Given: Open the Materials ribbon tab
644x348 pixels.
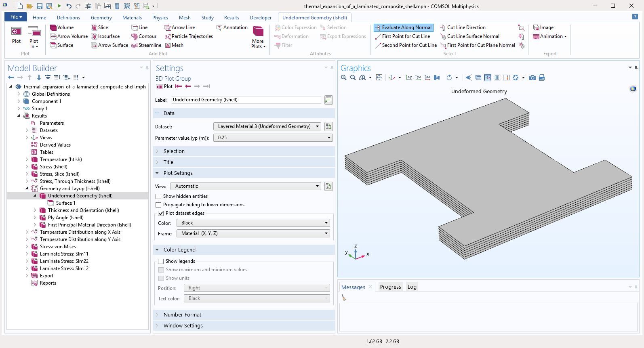Looking at the screenshot, I should (x=132, y=18).
